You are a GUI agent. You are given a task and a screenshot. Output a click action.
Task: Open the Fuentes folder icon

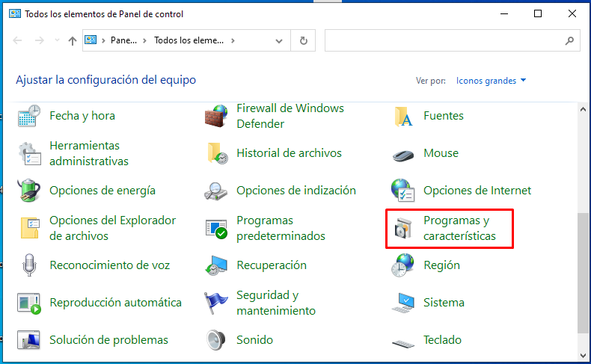403,116
